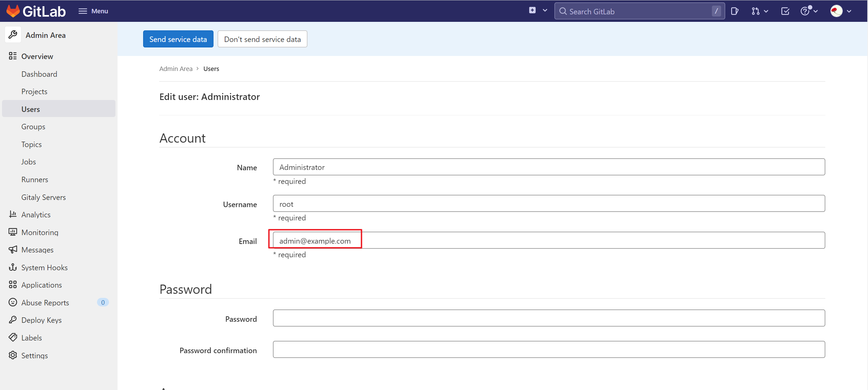Open Jobs in sidebar
868x390 pixels.
tap(28, 162)
